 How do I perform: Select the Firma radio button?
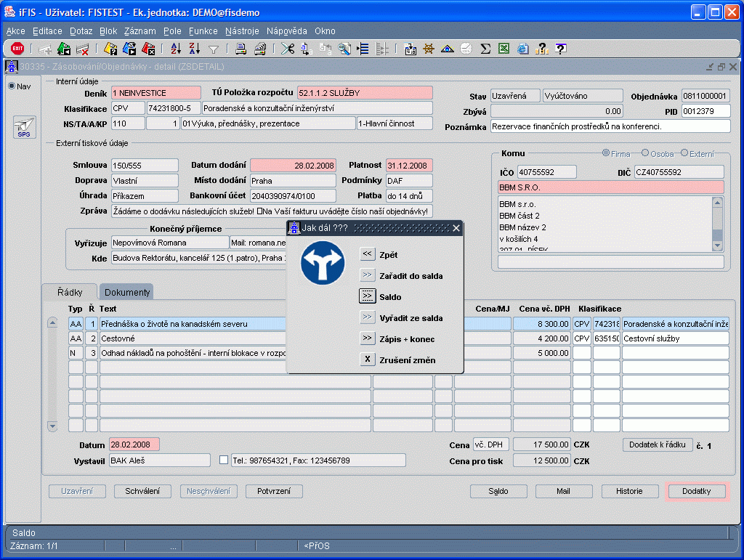point(607,153)
